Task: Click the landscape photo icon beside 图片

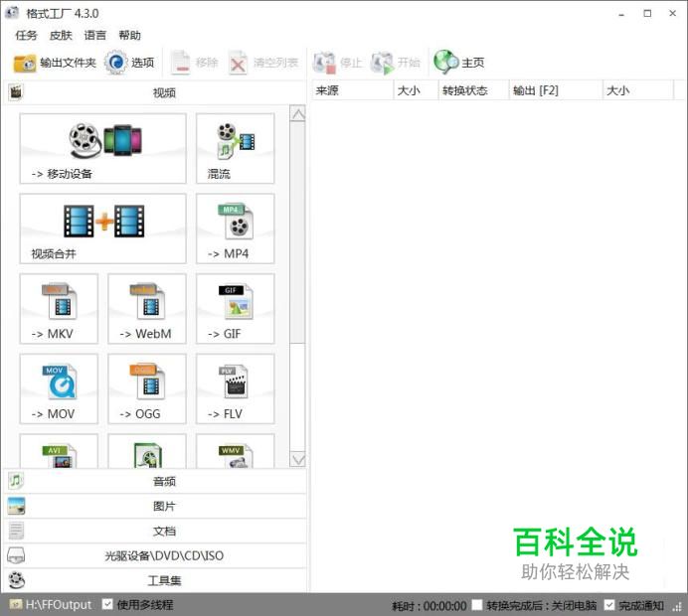Action: 16,506
